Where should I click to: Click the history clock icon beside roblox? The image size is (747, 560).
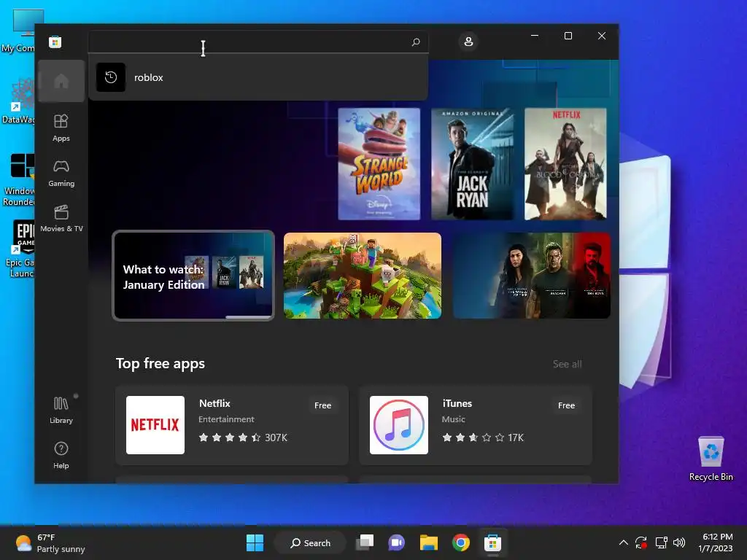point(111,77)
